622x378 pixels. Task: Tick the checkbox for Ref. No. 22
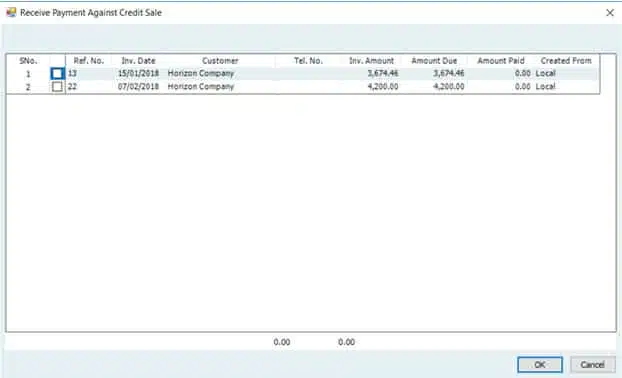click(57, 86)
